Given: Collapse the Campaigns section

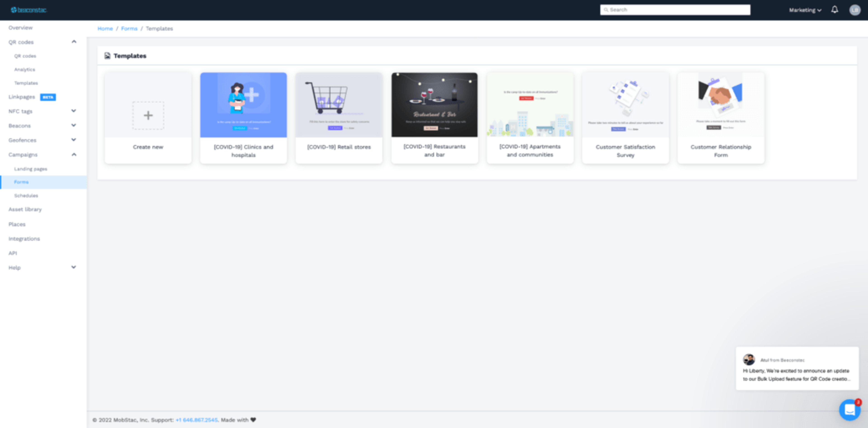Looking at the screenshot, I should (74, 155).
